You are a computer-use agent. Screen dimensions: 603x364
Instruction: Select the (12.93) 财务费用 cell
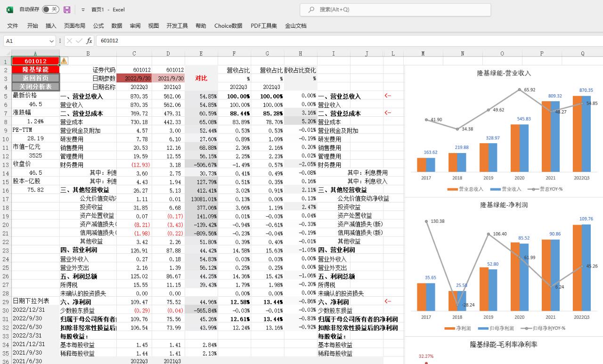[x=134, y=164]
